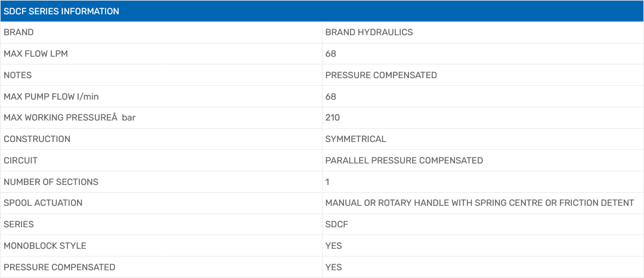Click the "SDCF SERIES INFORMATION" table header
This screenshot has width=644, height=278.
point(61,11)
